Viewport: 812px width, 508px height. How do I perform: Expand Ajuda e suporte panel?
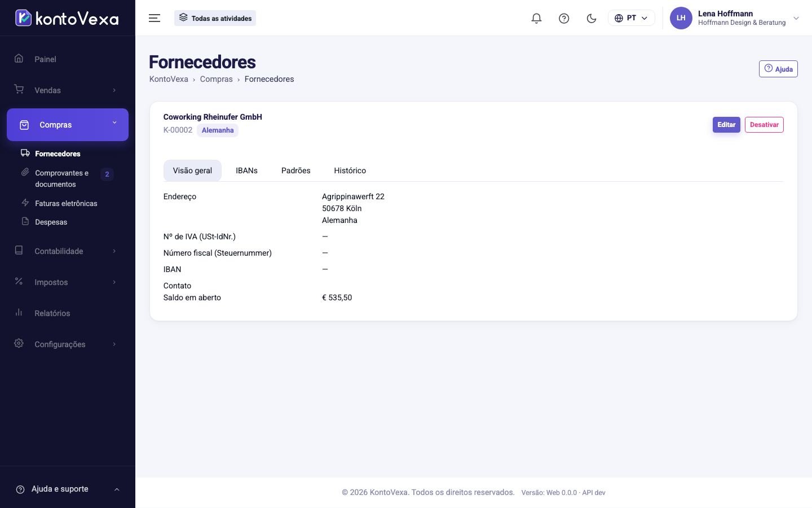pyautogui.click(x=68, y=489)
